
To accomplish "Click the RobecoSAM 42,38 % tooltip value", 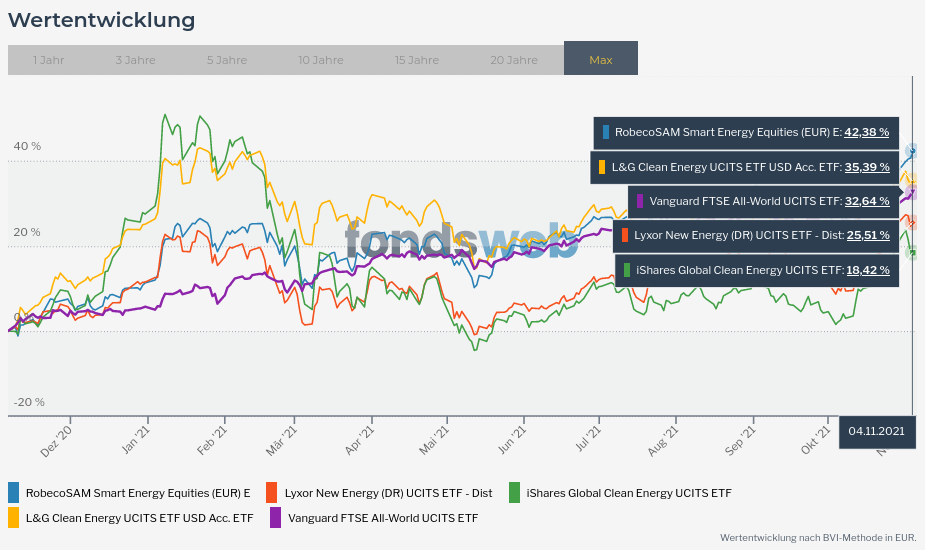I will [866, 132].
